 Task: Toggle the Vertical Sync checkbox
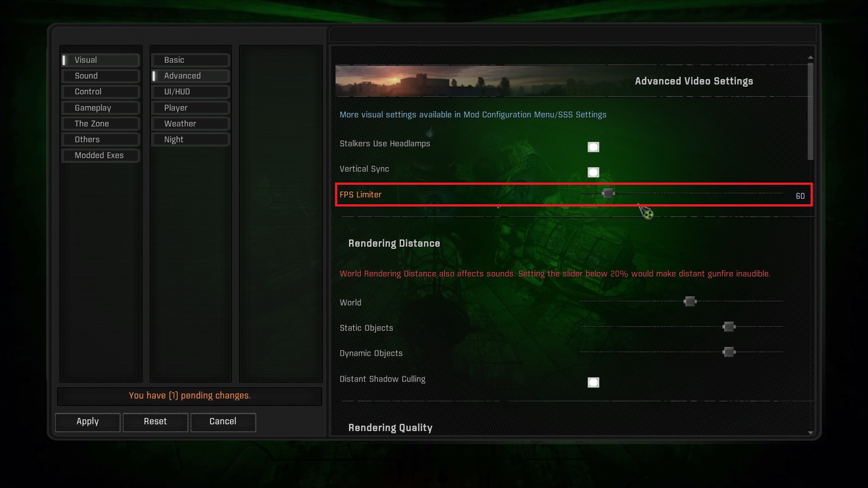point(593,173)
